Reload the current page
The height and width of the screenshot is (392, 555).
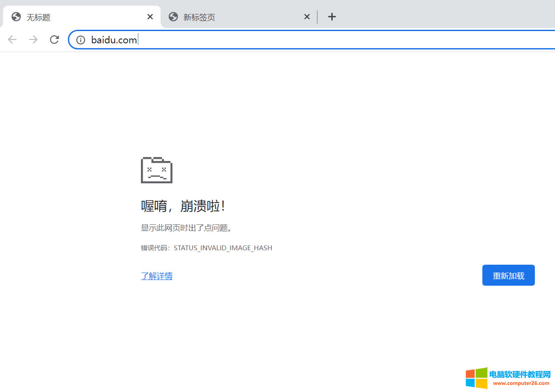coord(54,39)
